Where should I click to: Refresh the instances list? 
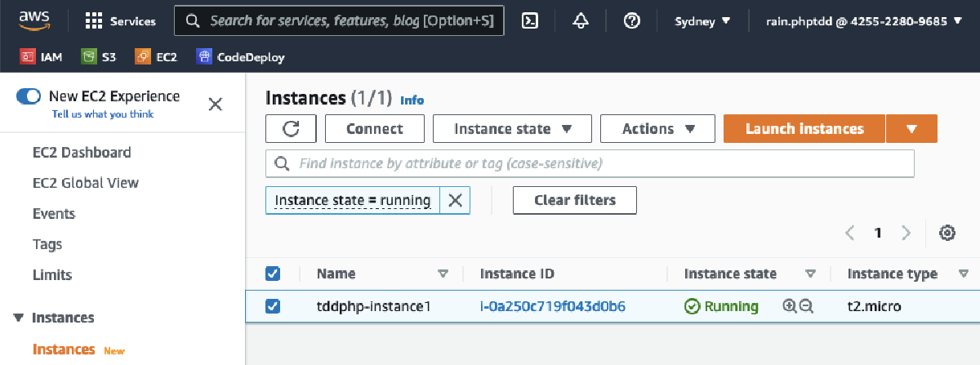point(291,129)
